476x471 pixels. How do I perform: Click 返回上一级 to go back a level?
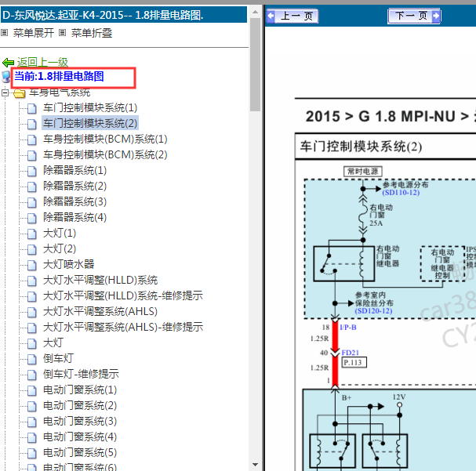[x=42, y=62]
